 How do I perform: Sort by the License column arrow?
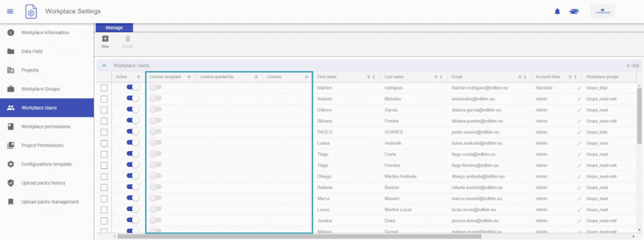pyautogui.click(x=306, y=77)
